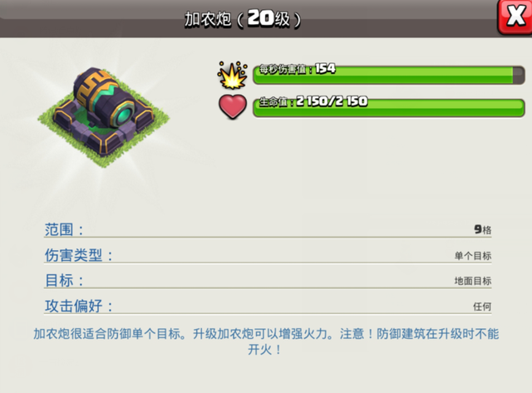The image size is (532, 393).
Task: Click the damage per second green bar
Action: pyautogui.click(x=389, y=75)
